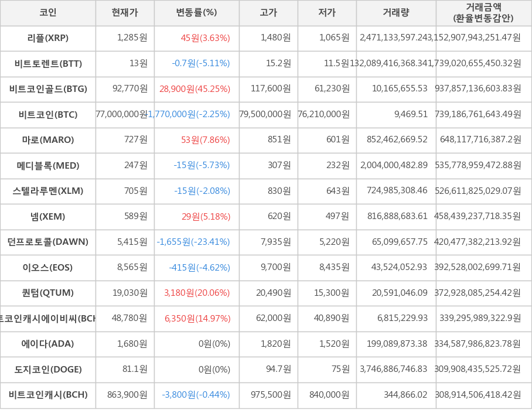Open the 이오스(EOS) coin entry

point(48,267)
